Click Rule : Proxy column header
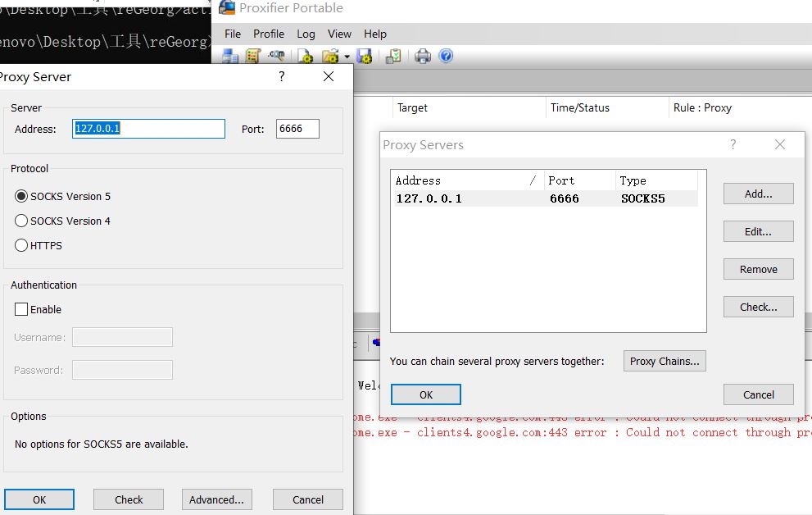Screen dimensions: 812x515 [740, 107]
